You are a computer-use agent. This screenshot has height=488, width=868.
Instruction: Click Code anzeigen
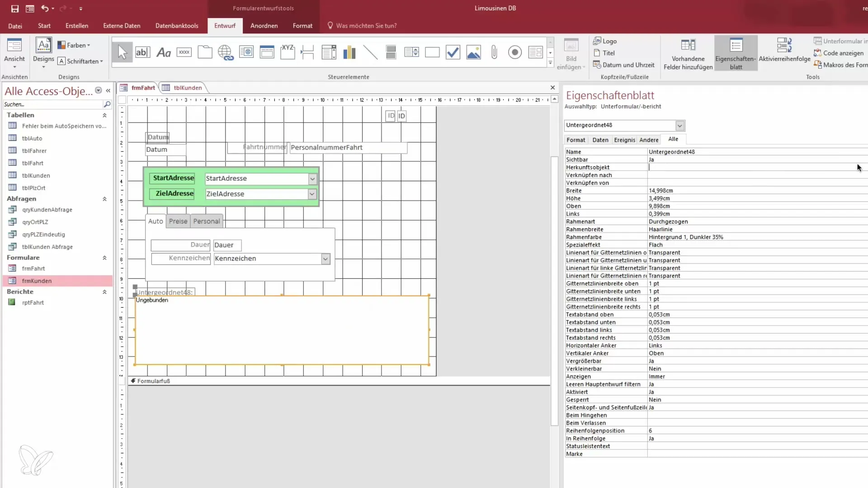tap(839, 53)
